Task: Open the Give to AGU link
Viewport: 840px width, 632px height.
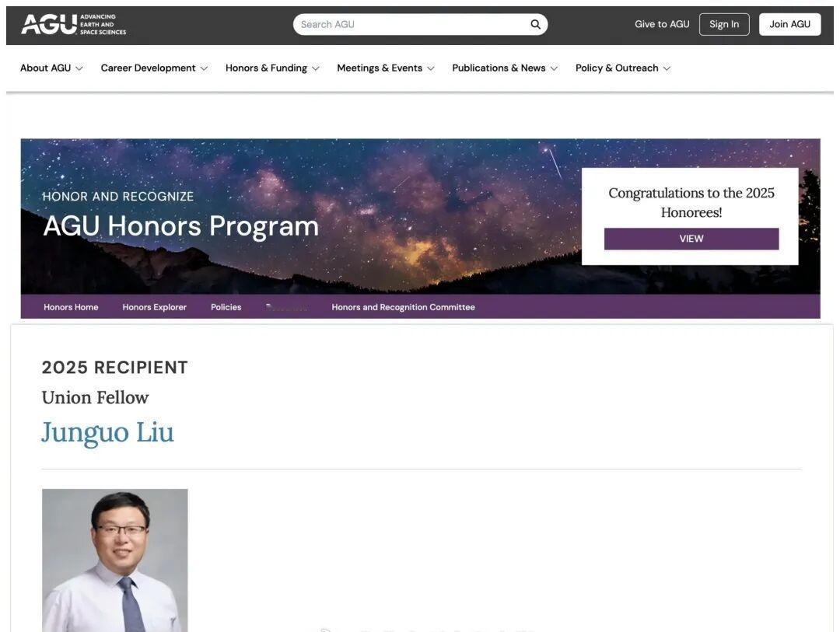Action: [x=662, y=24]
